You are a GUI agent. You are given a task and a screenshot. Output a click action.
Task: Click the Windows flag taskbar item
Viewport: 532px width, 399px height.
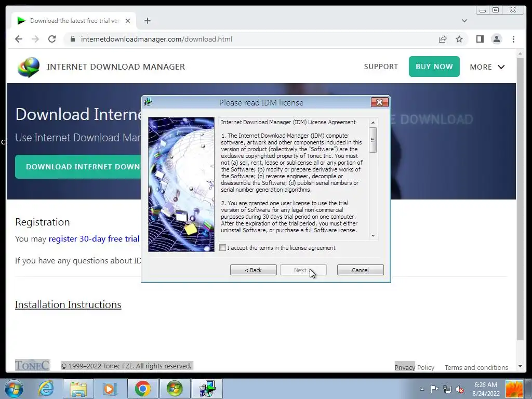175,389
